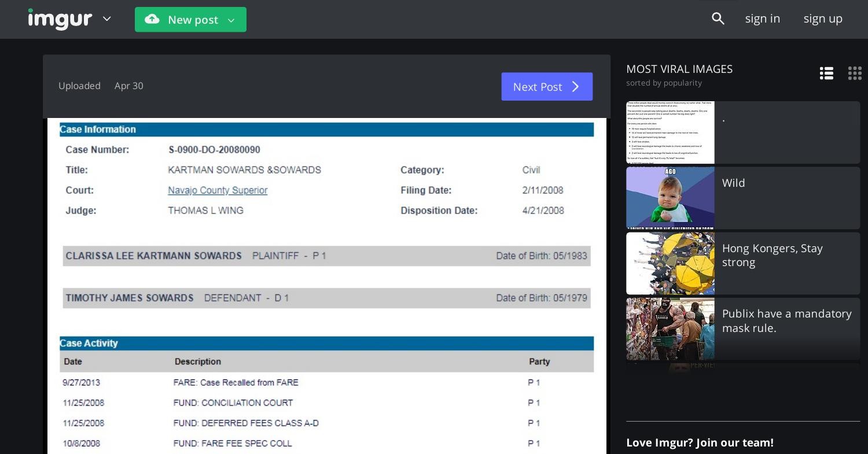Open search with the magnifier icon
Screen dimensions: 868x454
click(x=718, y=19)
